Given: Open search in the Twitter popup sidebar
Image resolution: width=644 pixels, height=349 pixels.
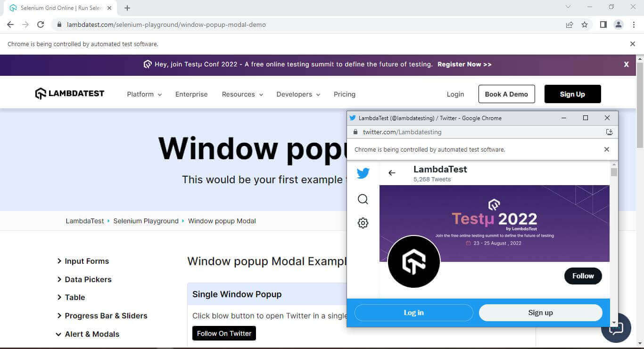Looking at the screenshot, I should pyautogui.click(x=363, y=199).
